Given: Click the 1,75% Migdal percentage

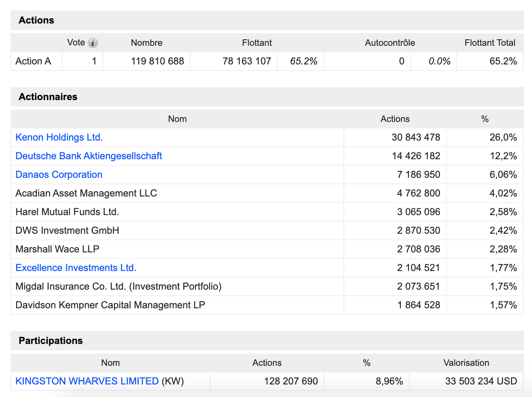Looking at the screenshot, I should (x=503, y=286).
